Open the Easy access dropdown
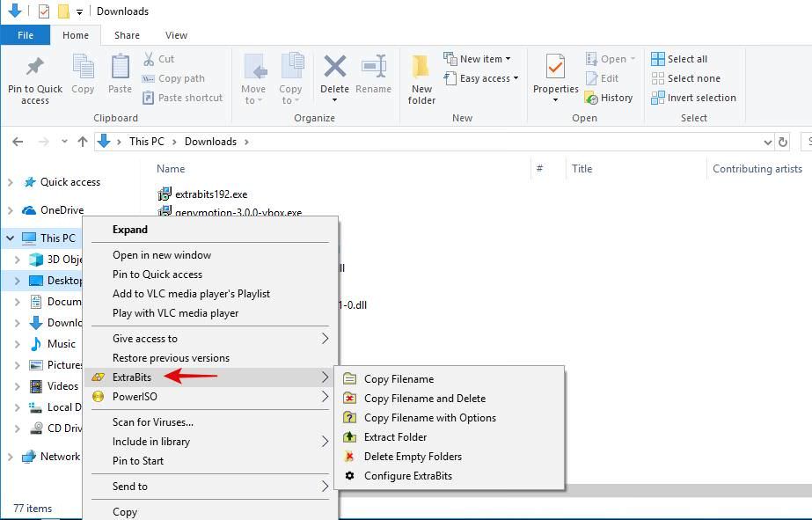The width and height of the screenshot is (812, 520). pyautogui.click(x=481, y=78)
